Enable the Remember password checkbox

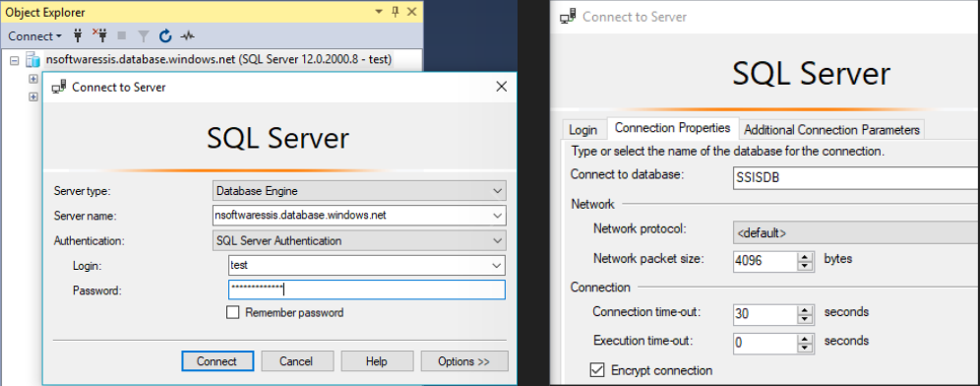click(232, 312)
